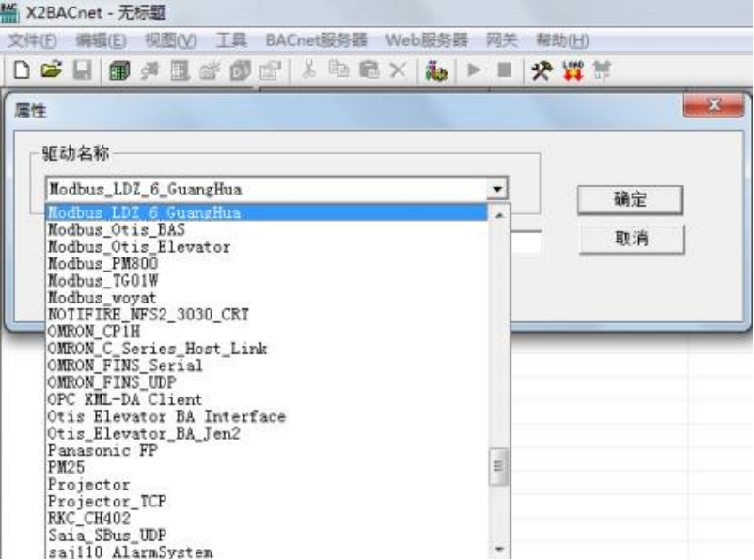Click the dropdown list scroll down arrow
Screen dimensions: 754x560
pos(499,549)
